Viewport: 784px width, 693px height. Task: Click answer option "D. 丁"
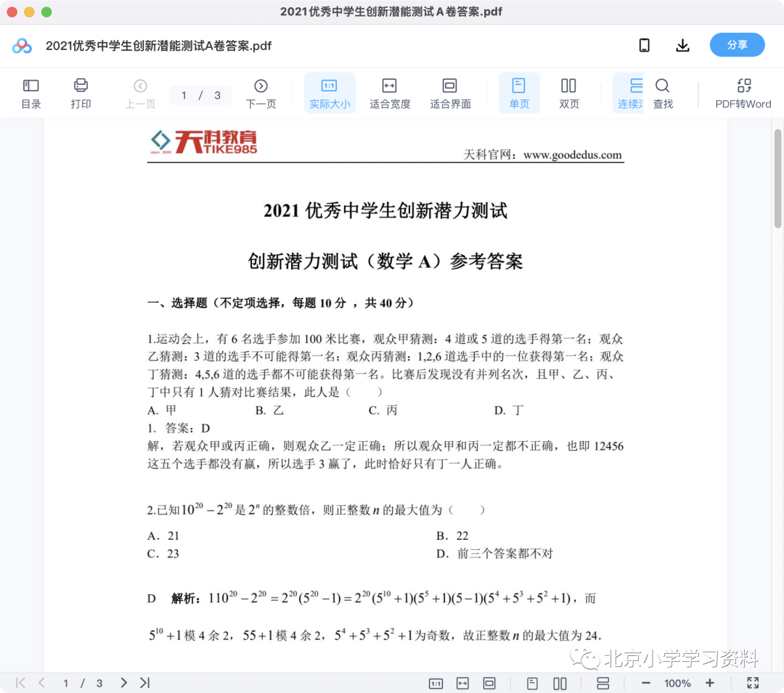tap(509, 411)
